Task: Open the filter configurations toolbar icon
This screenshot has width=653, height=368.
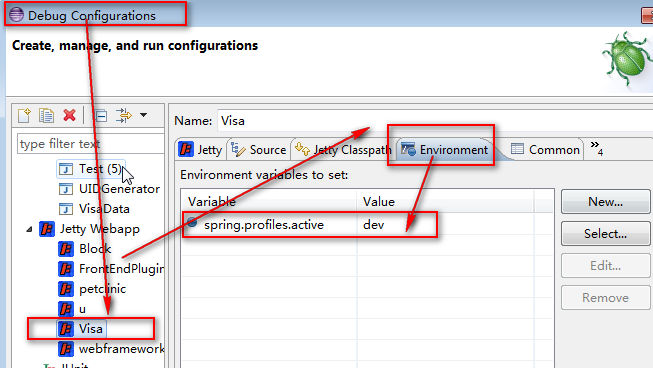Action: [124, 115]
